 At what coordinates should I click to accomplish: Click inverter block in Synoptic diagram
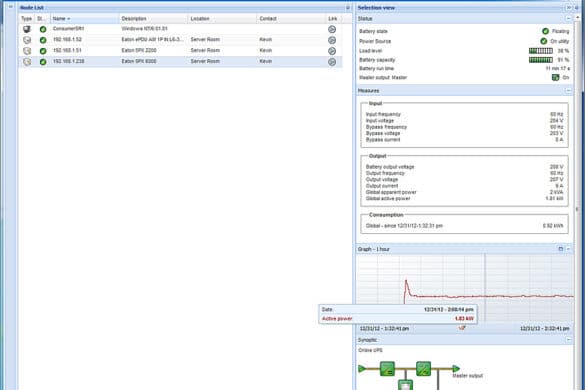[x=423, y=369]
